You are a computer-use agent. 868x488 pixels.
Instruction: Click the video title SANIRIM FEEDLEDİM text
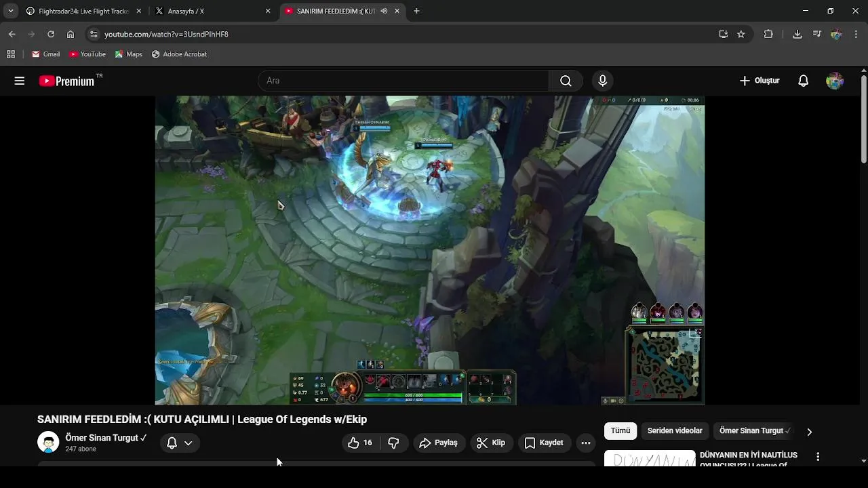coord(202,420)
